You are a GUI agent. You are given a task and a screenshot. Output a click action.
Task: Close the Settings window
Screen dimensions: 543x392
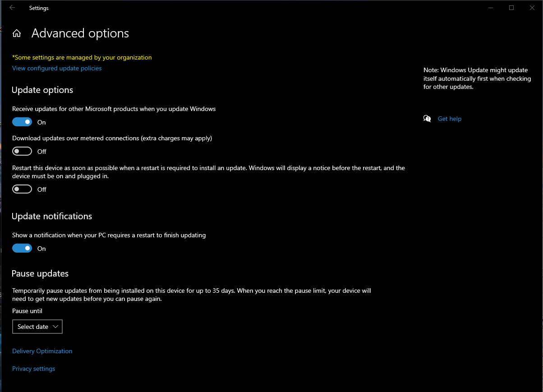point(532,8)
